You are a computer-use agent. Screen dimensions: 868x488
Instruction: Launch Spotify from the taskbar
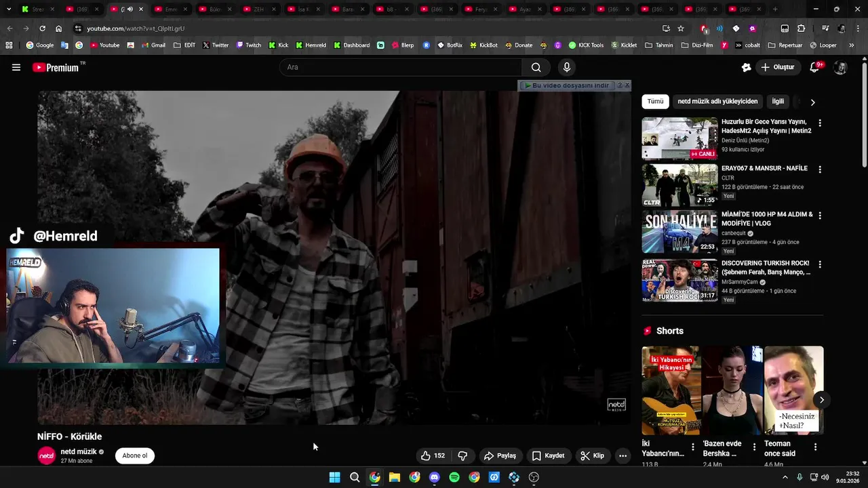(454, 477)
